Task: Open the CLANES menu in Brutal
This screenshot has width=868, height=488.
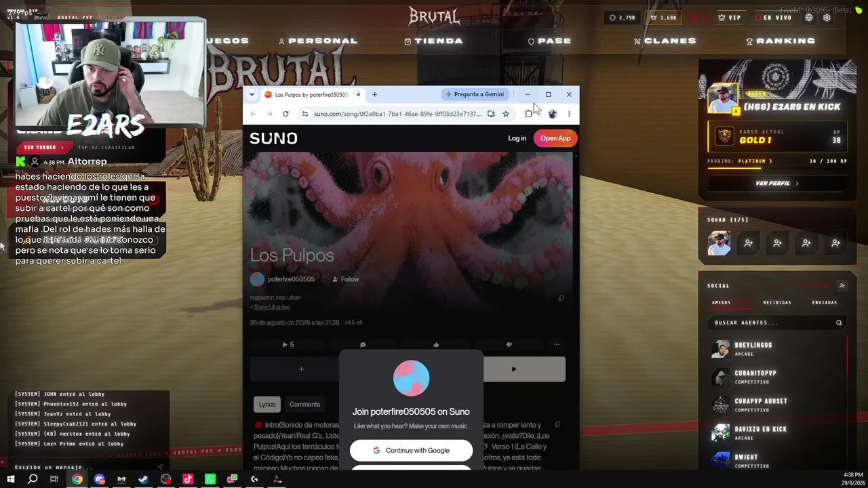Action: pyautogui.click(x=665, y=41)
